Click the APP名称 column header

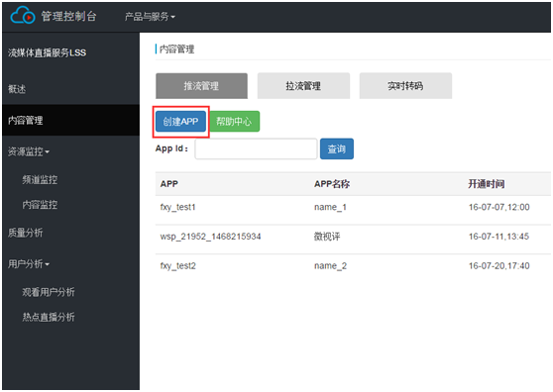(332, 184)
